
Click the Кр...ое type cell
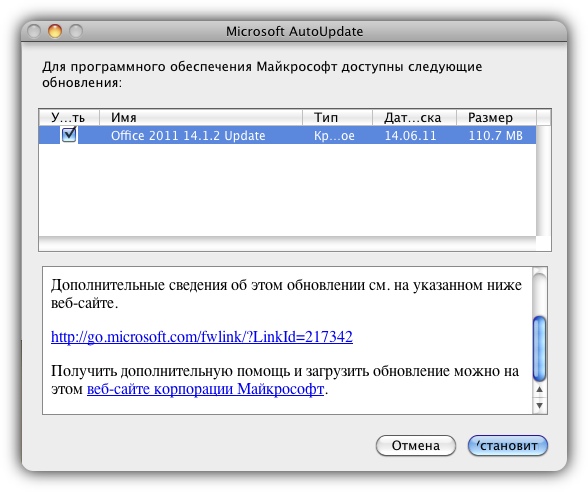pos(334,135)
